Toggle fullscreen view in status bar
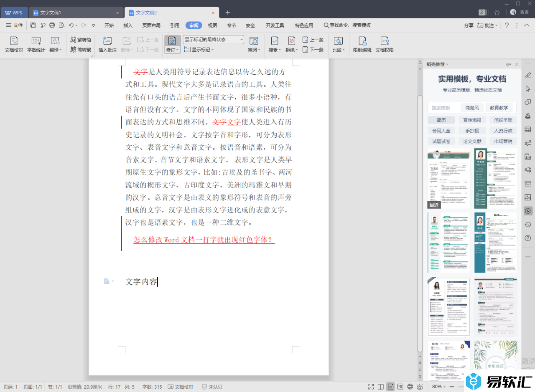 [371, 387]
